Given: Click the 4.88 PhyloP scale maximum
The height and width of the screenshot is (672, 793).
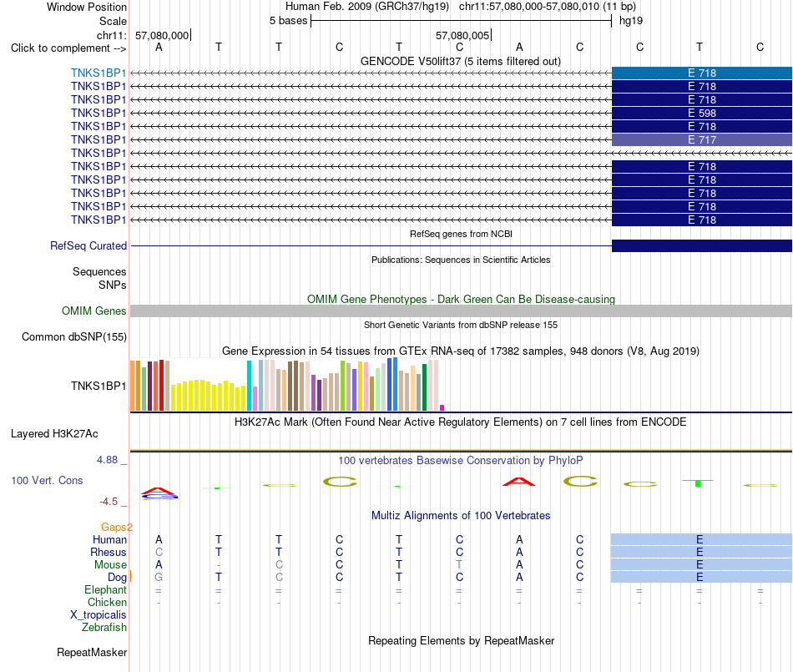Looking at the screenshot, I should pos(107,460).
